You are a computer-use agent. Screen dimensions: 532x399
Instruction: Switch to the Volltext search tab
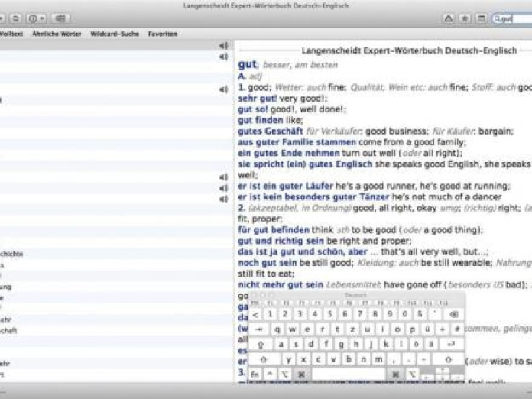(11, 34)
